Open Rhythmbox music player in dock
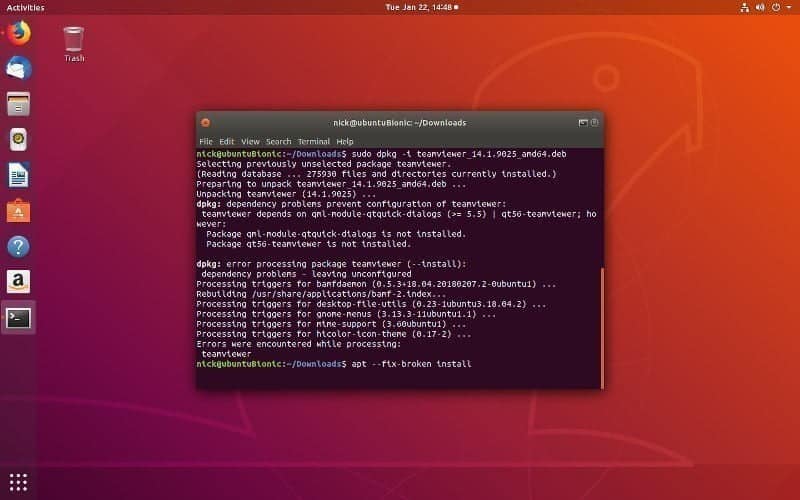The height and width of the screenshot is (500, 800). pos(18,139)
